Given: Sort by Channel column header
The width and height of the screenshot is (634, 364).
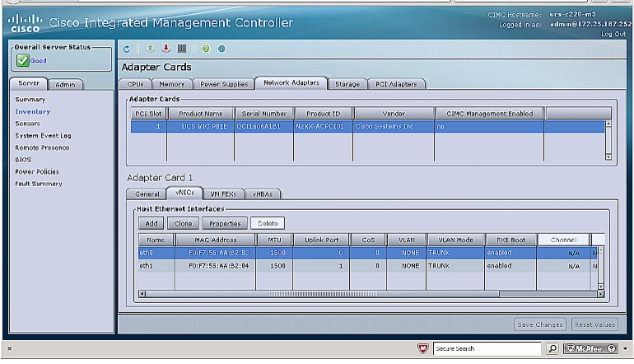Looking at the screenshot, I should 563,240.
